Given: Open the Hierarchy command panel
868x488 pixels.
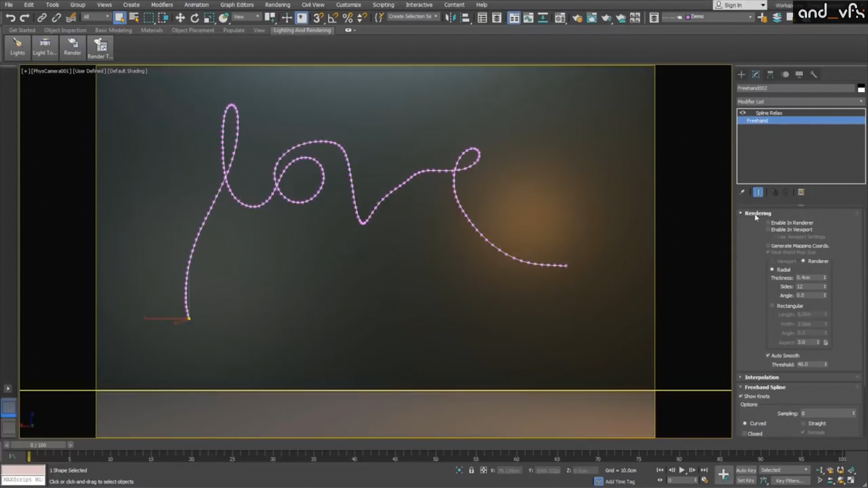Looking at the screenshot, I should [770, 74].
